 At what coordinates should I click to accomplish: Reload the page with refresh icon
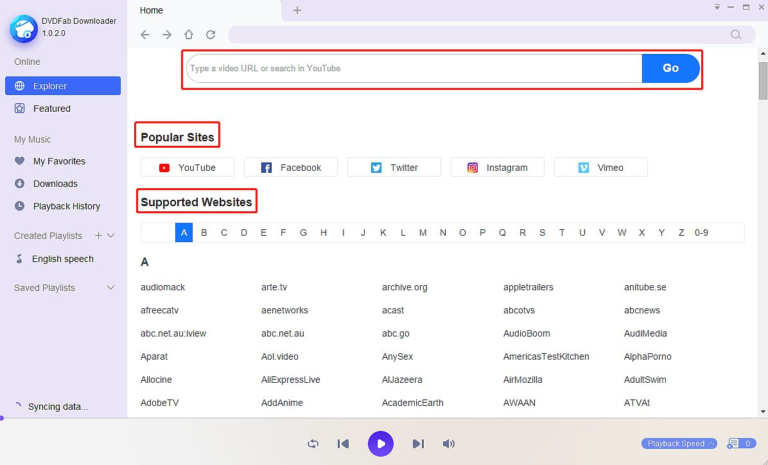(x=211, y=35)
